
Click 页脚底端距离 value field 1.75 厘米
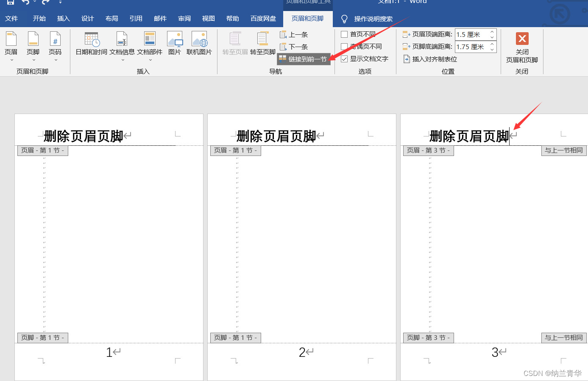tap(472, 47)
